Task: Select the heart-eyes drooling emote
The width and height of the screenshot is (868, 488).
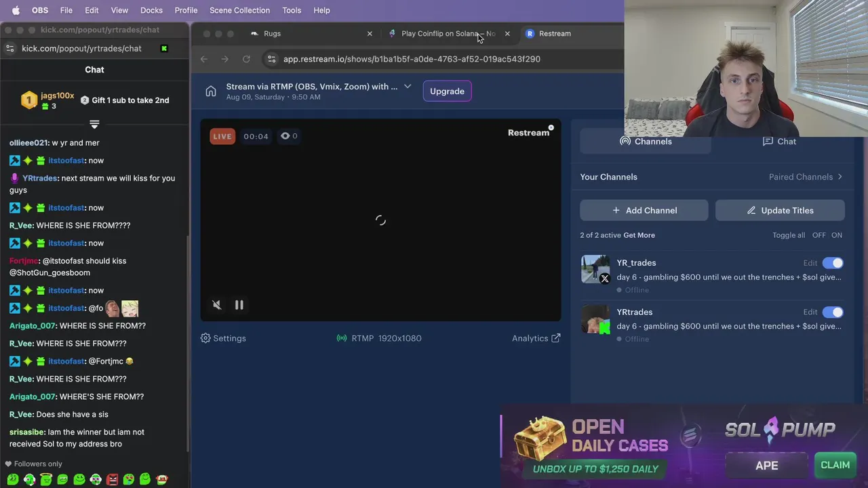Action: 128,479
